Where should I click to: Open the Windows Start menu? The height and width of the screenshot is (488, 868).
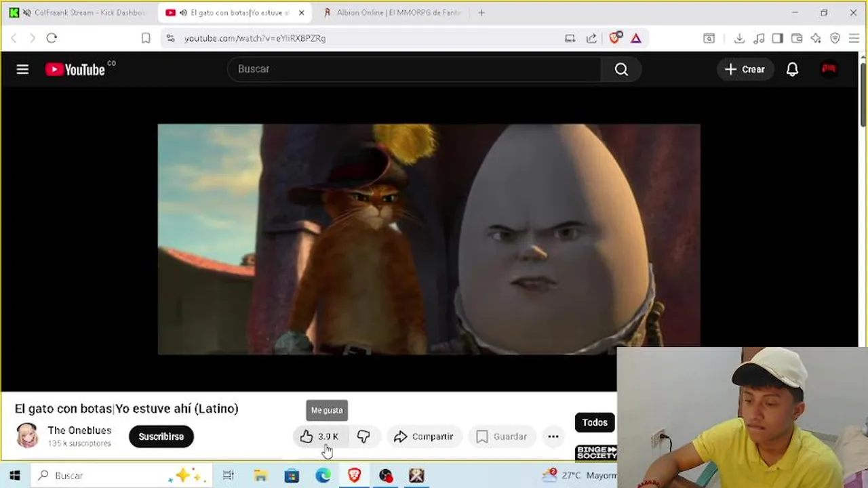15,476
